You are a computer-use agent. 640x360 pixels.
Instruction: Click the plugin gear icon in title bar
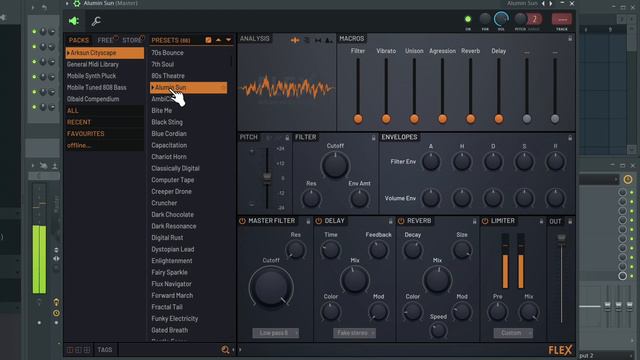click(x=77, y=4)
